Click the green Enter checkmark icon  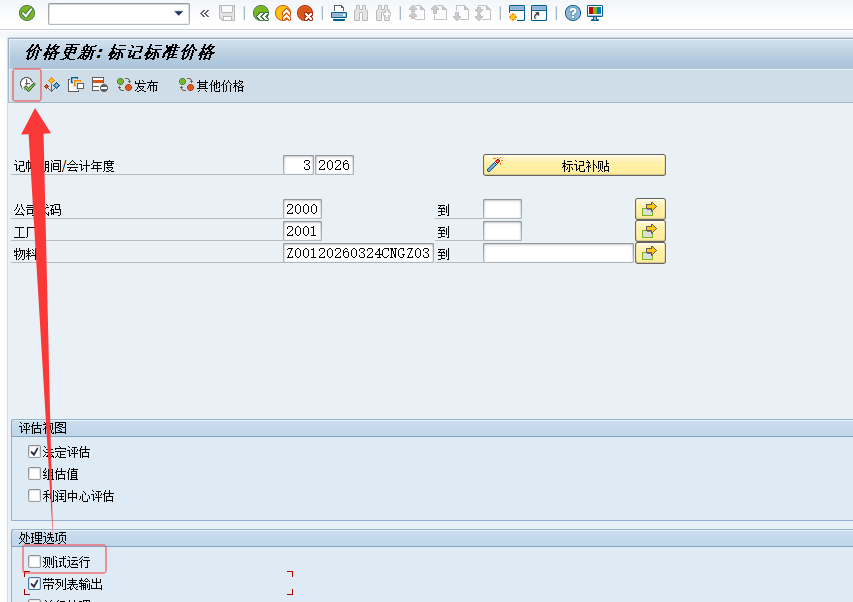27,13
